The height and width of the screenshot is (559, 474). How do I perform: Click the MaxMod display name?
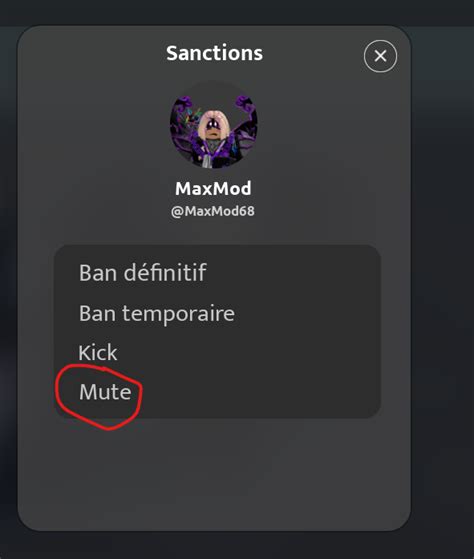(x=213, y=188)
